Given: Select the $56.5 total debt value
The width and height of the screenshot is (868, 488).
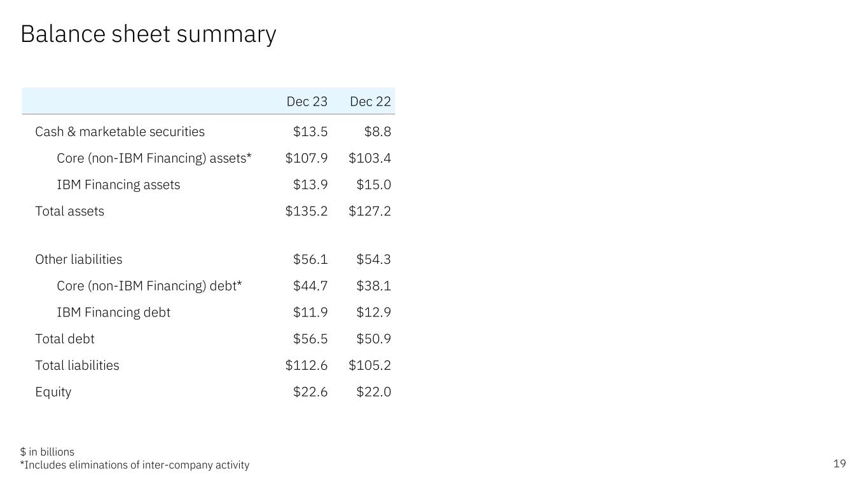Looking at the screenshot, I should pyautogui.click(x=310, y=339).
